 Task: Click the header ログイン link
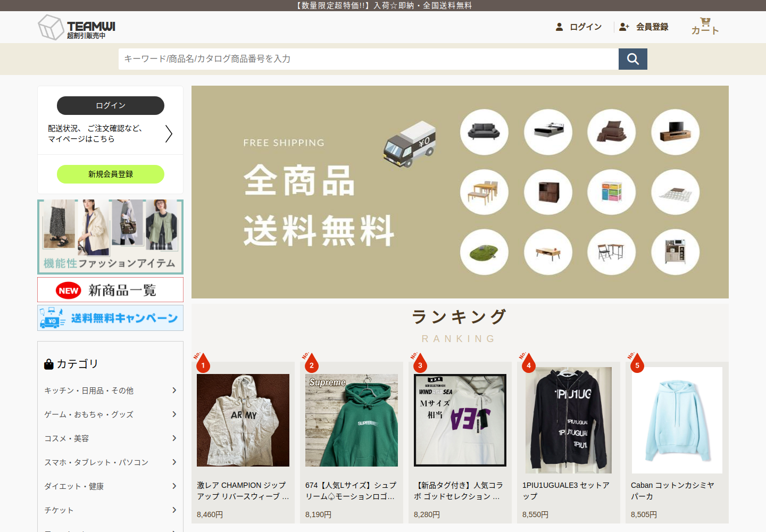coord(579,27)
